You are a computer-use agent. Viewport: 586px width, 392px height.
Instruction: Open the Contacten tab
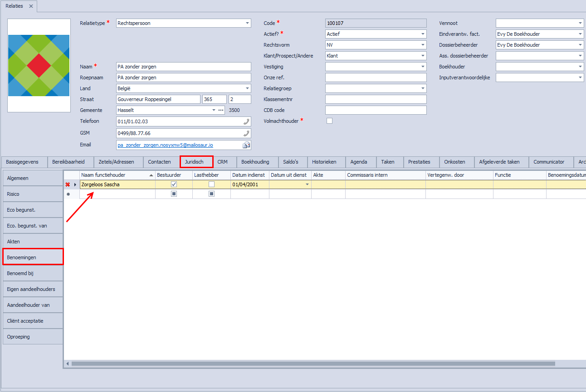tap(159, 162)
